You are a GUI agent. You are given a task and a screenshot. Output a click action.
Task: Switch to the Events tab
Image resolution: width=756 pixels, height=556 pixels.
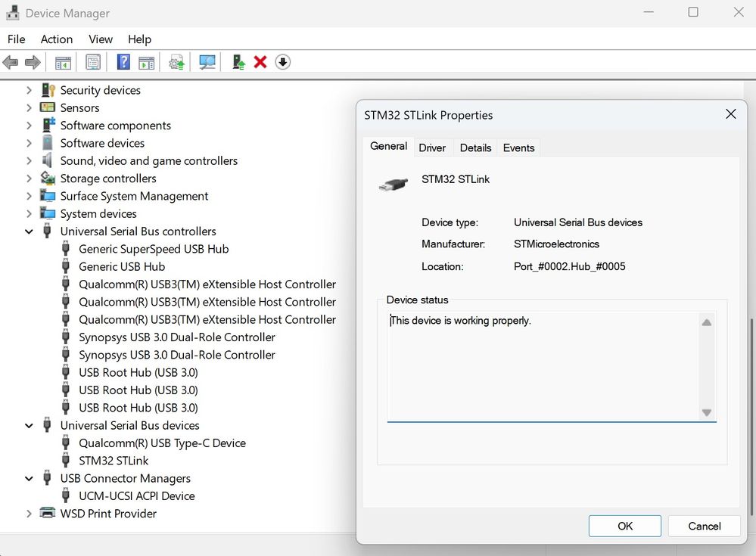click(x=519, y=148)
